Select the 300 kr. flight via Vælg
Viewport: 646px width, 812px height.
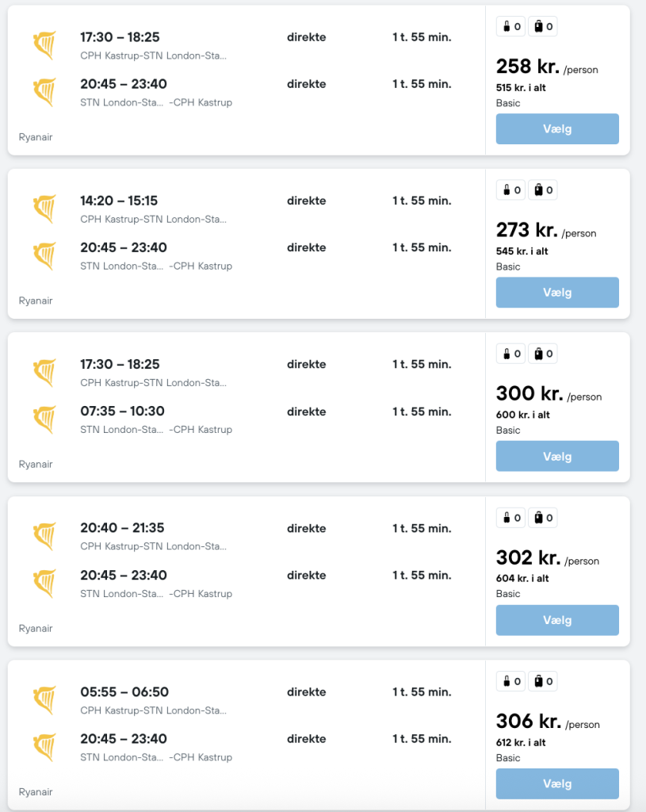(x=557, y=456)
